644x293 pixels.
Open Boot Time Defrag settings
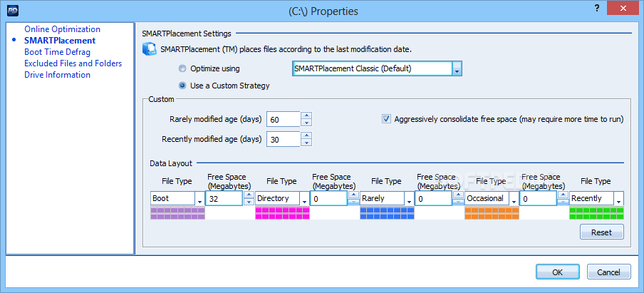coord(58,52)
